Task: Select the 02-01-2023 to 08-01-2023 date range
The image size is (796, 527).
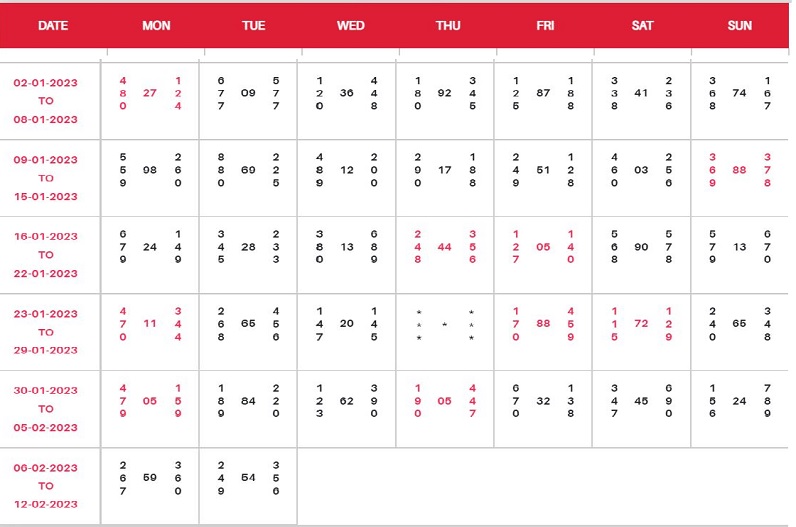Action: coord(46,101)
